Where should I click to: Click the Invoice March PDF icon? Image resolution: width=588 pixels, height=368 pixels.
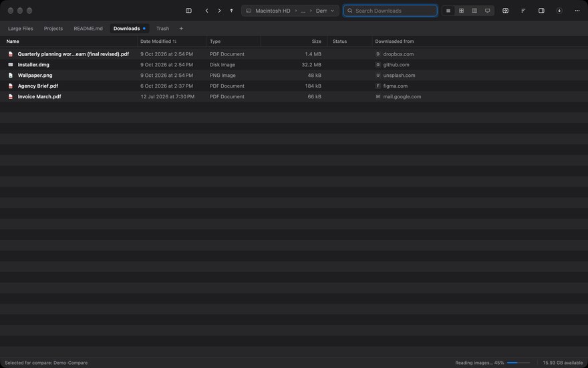point(11,96)
